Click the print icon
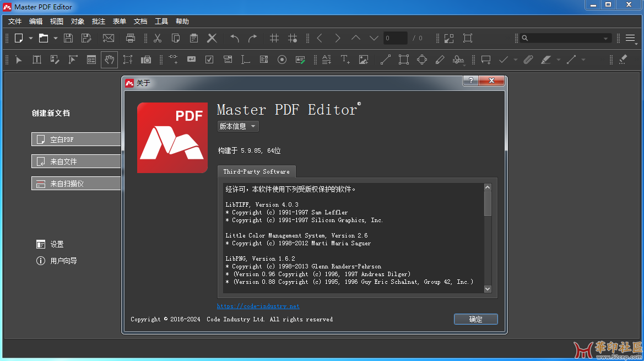Screen dimensions: 644x361 click(x=131, y=38)
